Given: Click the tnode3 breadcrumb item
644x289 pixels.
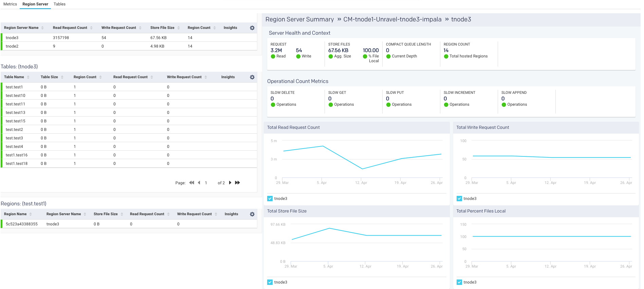Looking at the screenshot, I should pos(461,19).
